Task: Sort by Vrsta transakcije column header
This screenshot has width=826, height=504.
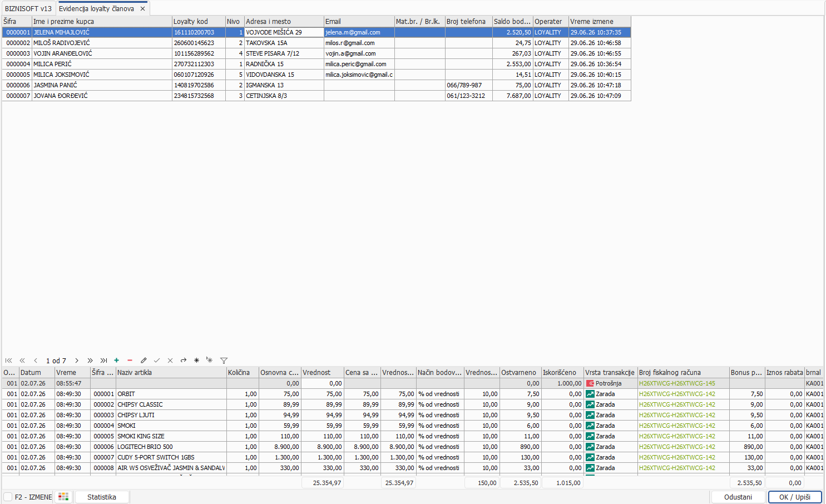Action: tap(610, 373)
